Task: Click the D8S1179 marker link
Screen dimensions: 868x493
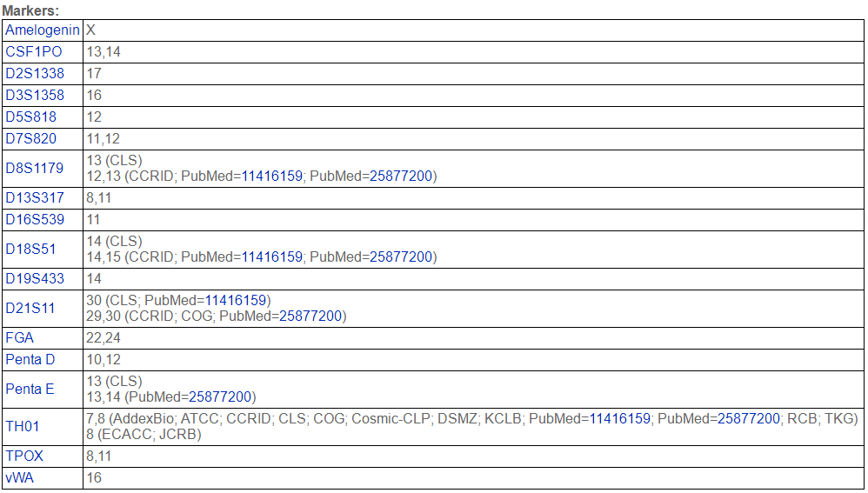Action: coord(35,168)
